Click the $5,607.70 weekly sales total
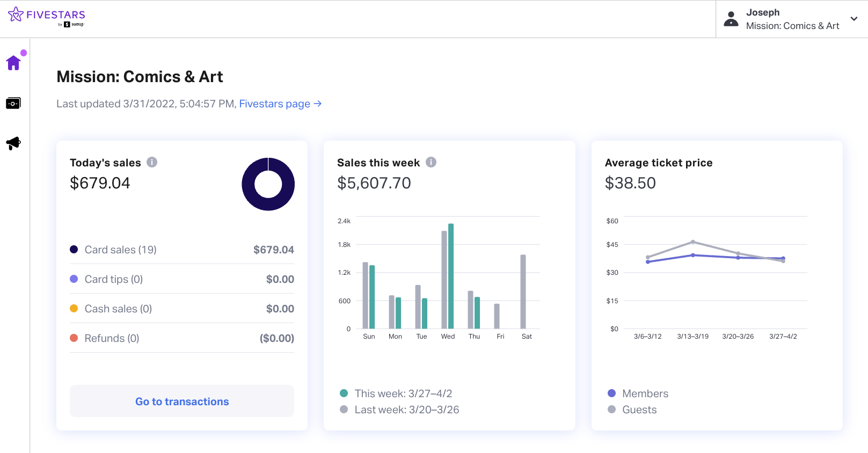868x453 pixels. pyautogui.click(x=374, y=183)
